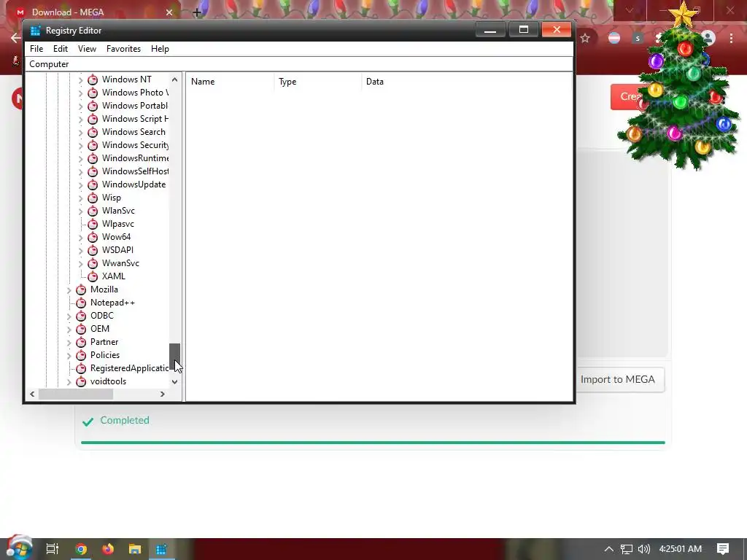The height and width of the screenshot is (560, 747).
Task: Click the Notepad++ key ornament icon
Action: [81, 303]
